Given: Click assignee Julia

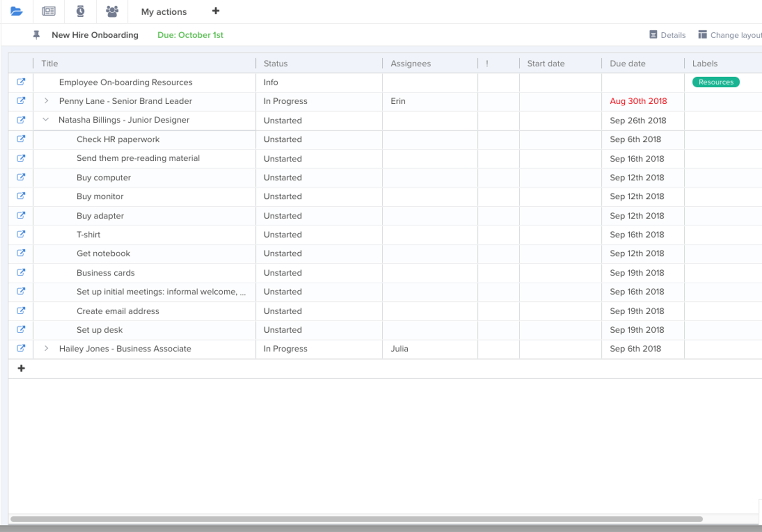Looking at the screenshot, I should (399, 348).
